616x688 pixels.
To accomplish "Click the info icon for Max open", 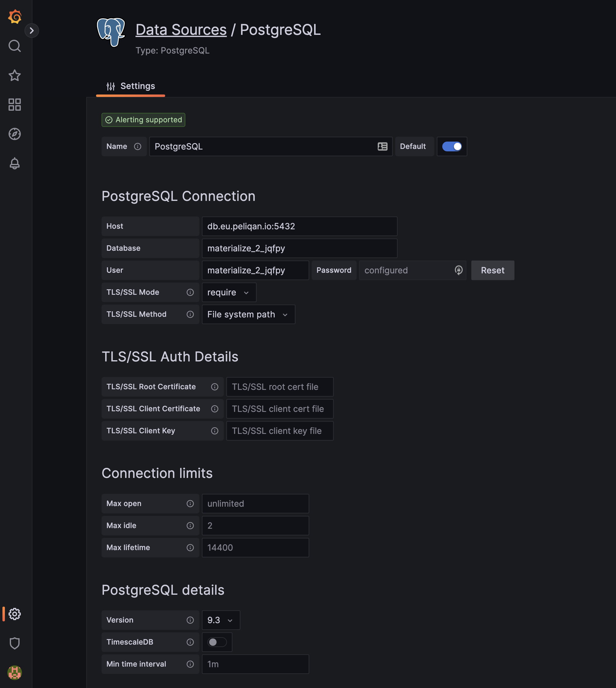I will pos(190,504).
